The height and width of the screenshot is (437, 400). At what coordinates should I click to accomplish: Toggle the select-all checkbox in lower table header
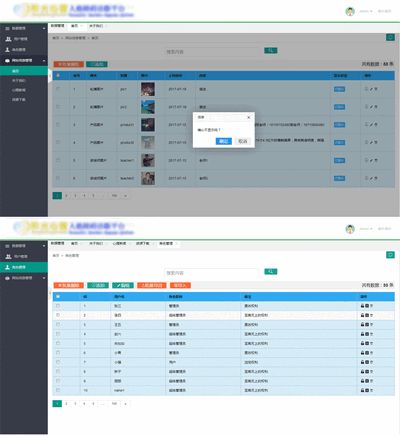point(58,296)
